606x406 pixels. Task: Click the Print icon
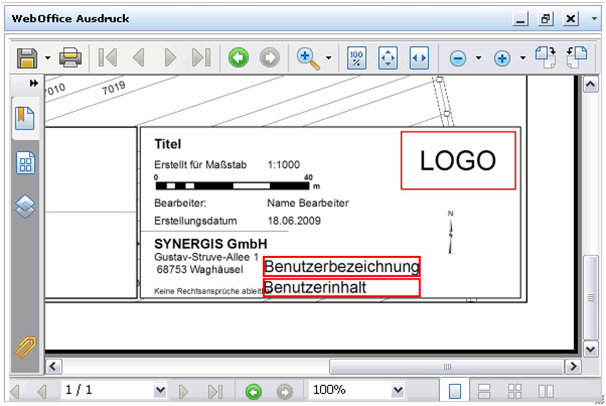click(x=70, y=58)
